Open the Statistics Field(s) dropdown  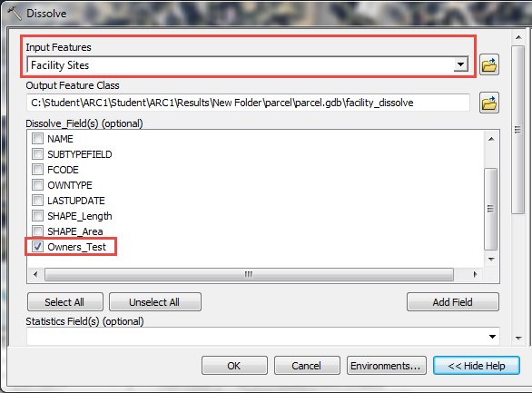(x=492, y=337)
